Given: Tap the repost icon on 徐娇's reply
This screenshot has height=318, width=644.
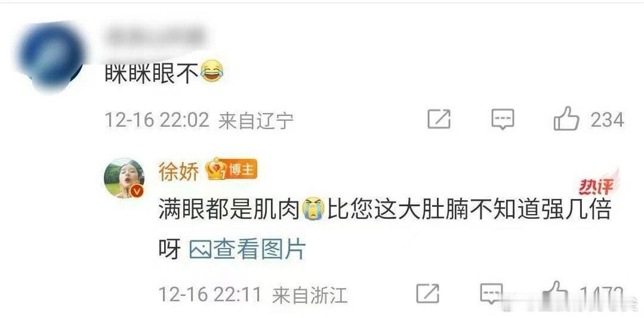Looking at the screenshot, I should (427, 293).
